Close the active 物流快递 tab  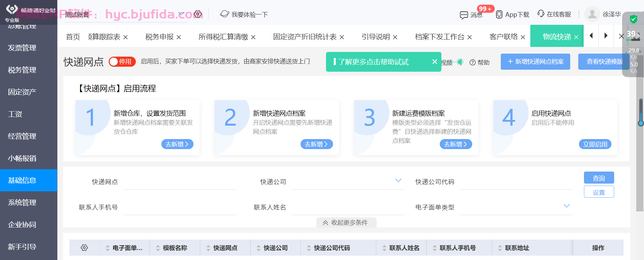576,37
